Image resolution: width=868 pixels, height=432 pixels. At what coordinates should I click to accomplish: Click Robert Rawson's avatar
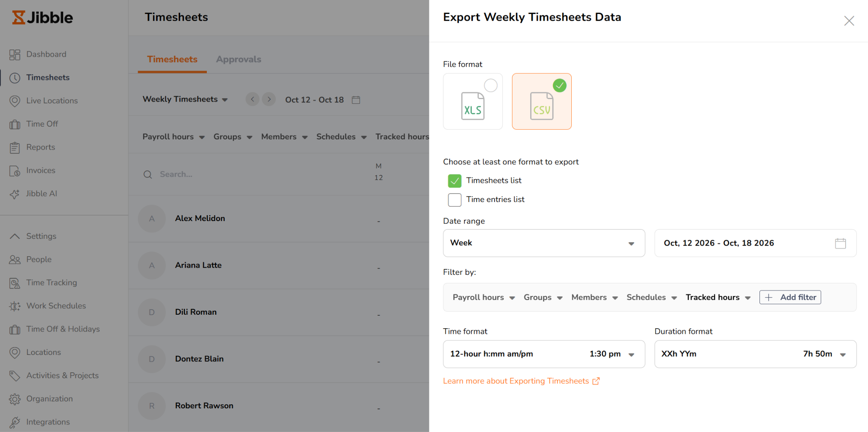152,406
